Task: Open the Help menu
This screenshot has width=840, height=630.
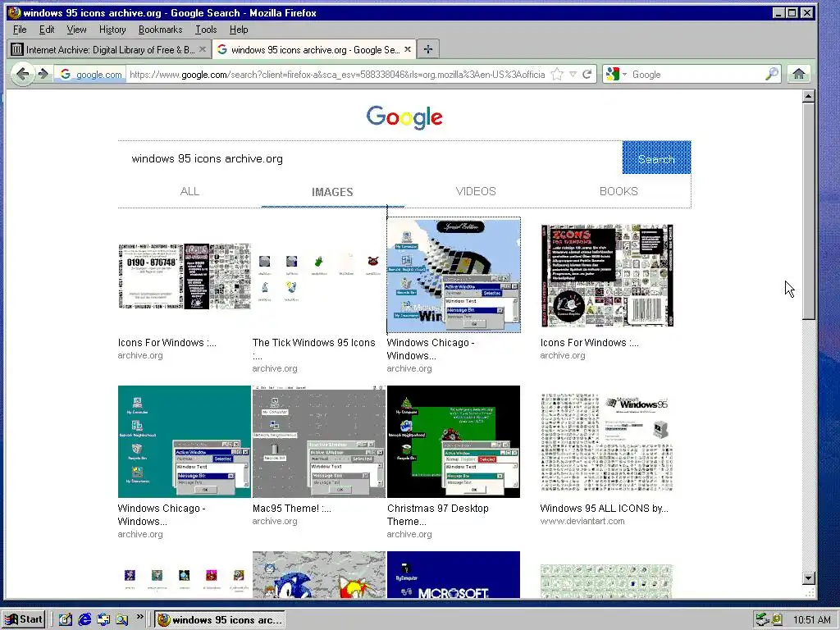Action: point(239,30)
